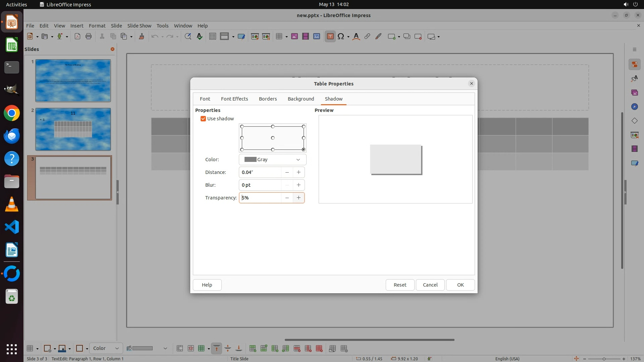
Task: Click the Insert Special Character omega icon
Action: tap(341, 37)
